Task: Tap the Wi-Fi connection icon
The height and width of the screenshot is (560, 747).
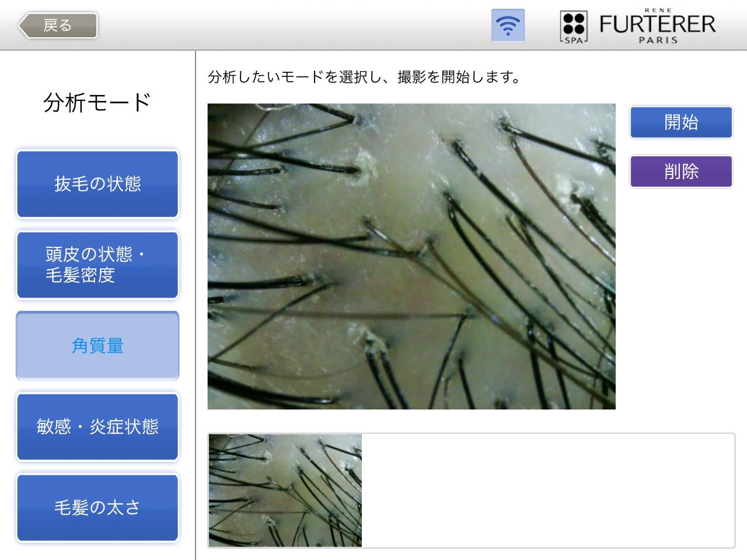Action: [x=508, y=25]
